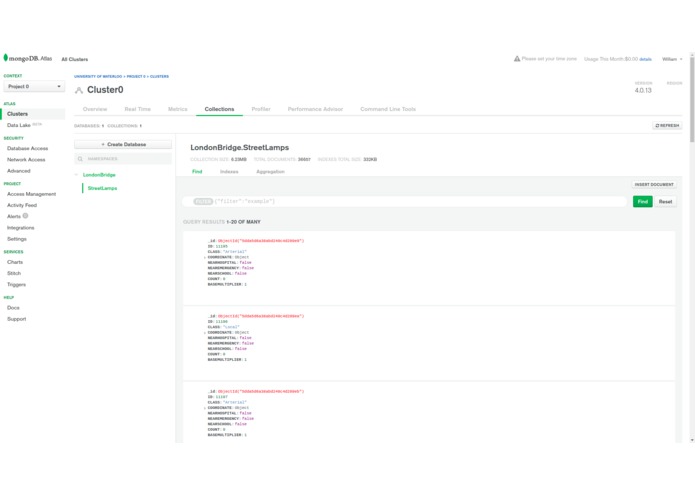Switch to the Metrics tab
Viewport: 695px width, 494px height.
point(177,109)
